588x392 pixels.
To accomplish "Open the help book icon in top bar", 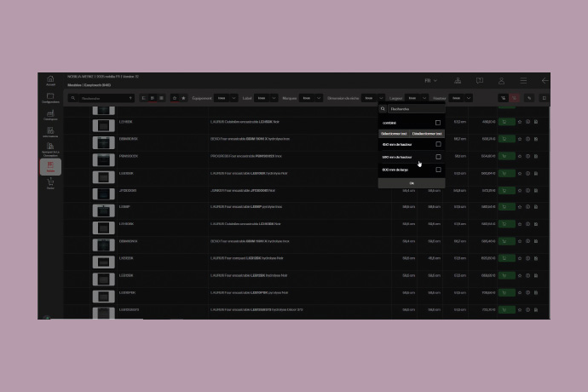I will pyautogui.click(x=479, y=81).
